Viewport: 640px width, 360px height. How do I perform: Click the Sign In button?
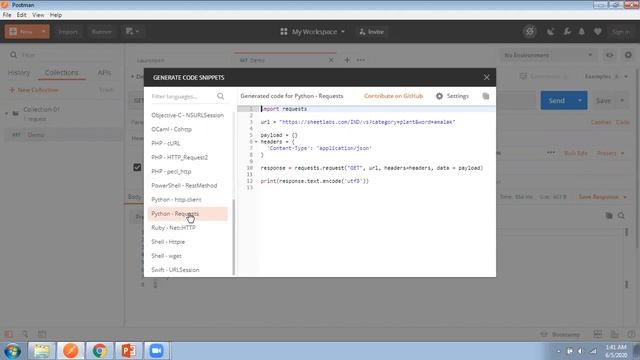tap(621, 31)
